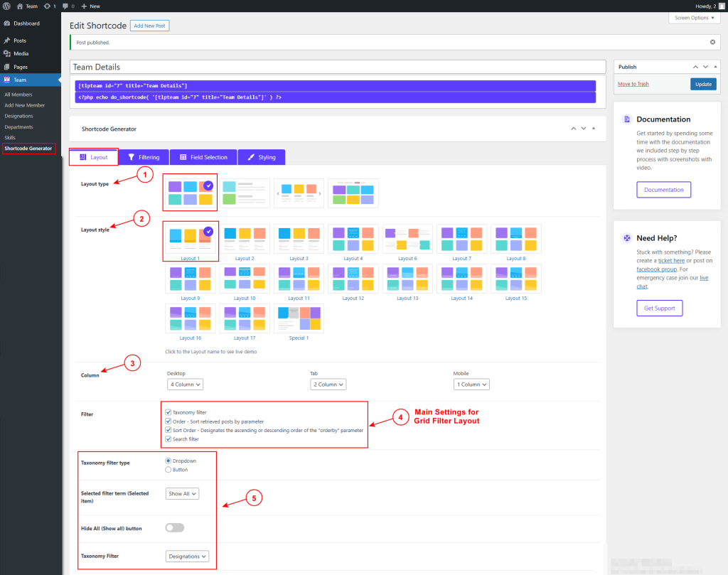Viewport: 728px width, 575px height.
Task: Open the Show All filter term dropdown
Action: [x=182, y=494]
